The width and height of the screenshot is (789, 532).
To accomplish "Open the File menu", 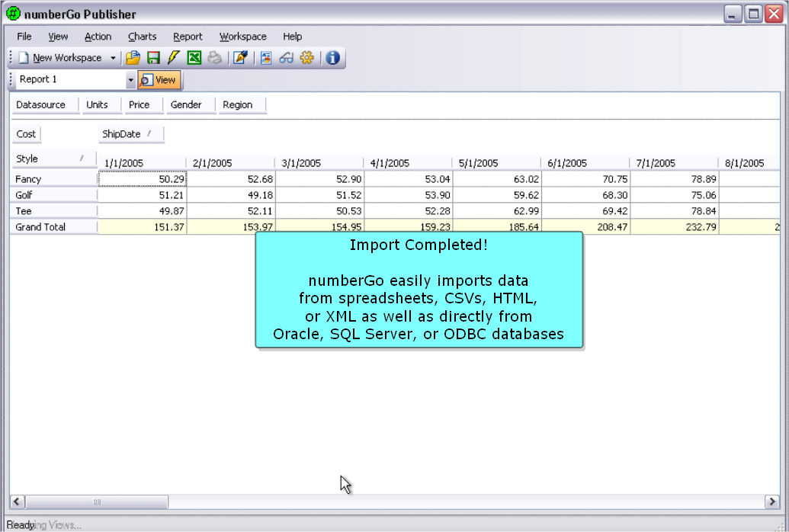I will click(24, 37).
